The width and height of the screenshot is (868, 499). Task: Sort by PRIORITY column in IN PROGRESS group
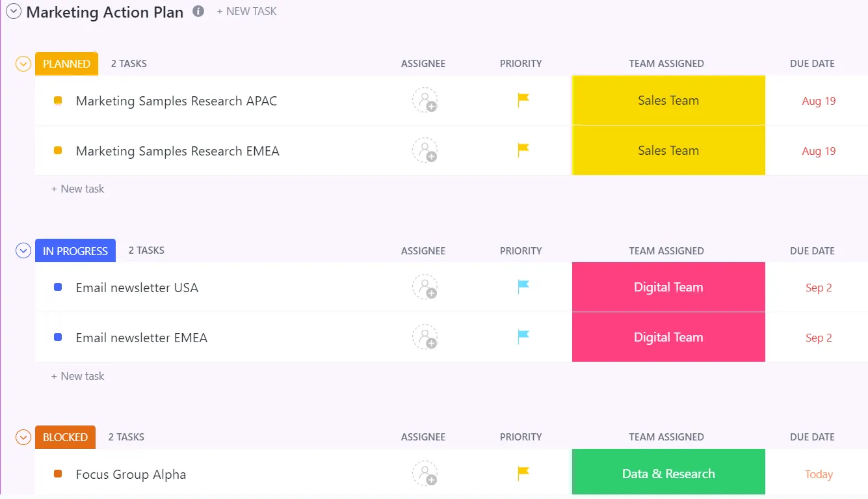(521, 251)
